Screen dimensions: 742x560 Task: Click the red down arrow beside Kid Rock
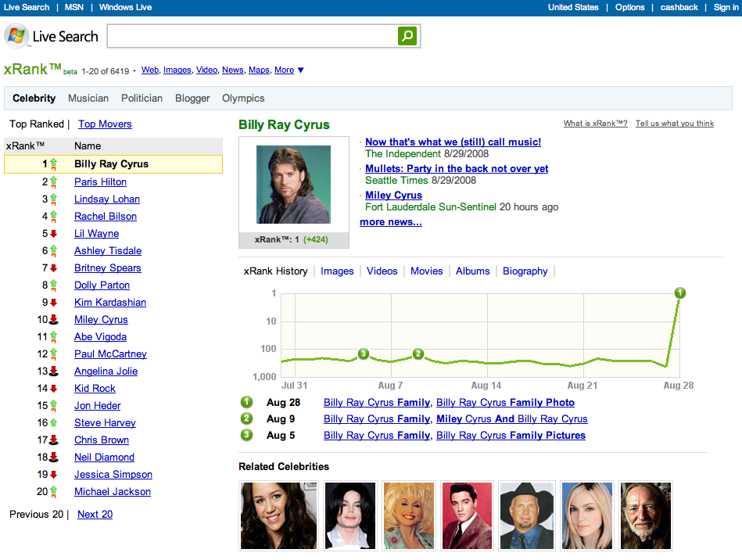pos(54,389)
